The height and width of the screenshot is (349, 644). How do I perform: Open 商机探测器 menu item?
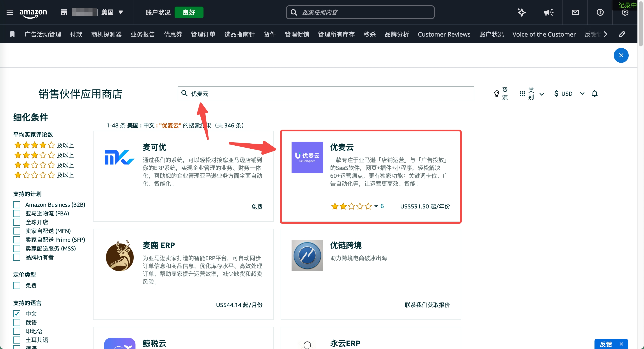(x=106, y=34)
